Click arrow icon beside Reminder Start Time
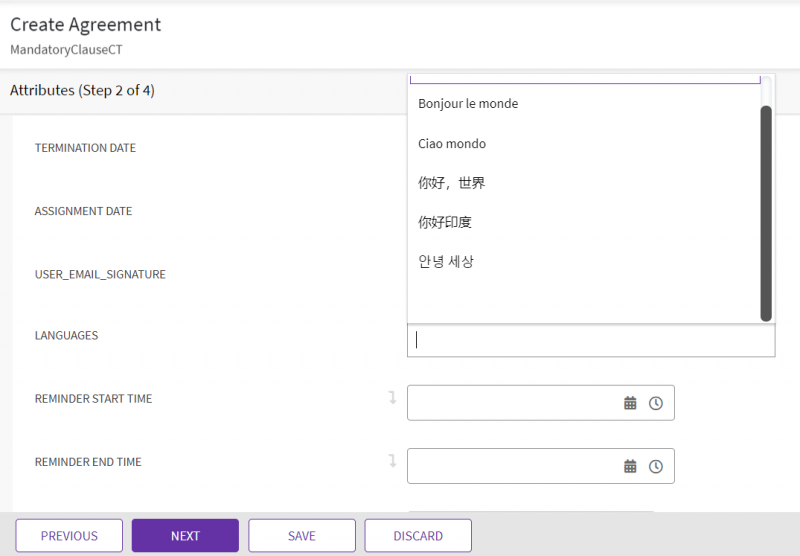Image resolution: width=800 pixels, height=556 pixels. pos(392,398)
